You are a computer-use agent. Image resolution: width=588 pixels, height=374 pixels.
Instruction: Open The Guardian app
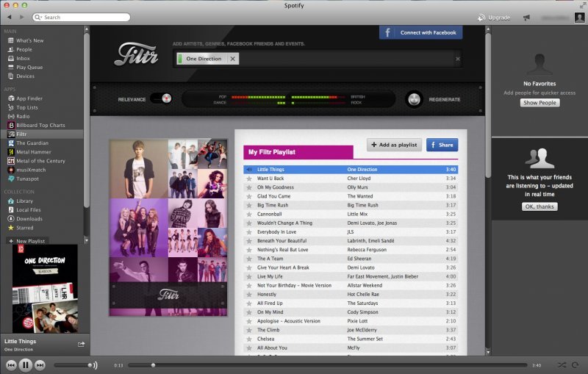(32, 143)
